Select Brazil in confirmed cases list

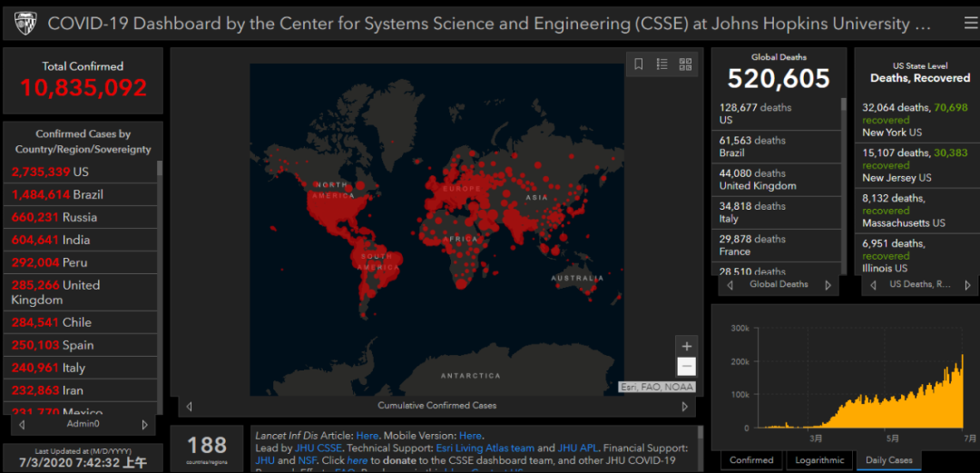tap(80, 194)
